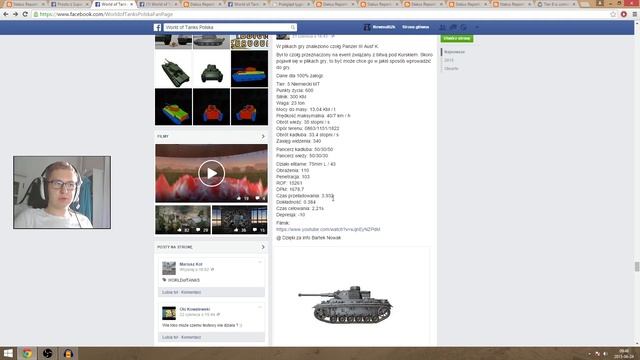
Task: Open the options arrow on Olo Kowalewski's post
Action: (x=260, y=307)
